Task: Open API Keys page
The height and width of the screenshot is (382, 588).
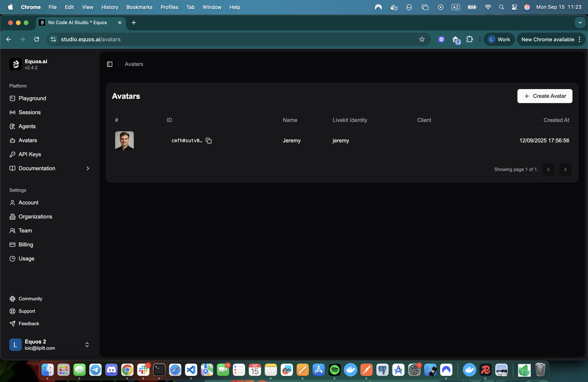Action: pyautogui.click(x=30, y=154)
